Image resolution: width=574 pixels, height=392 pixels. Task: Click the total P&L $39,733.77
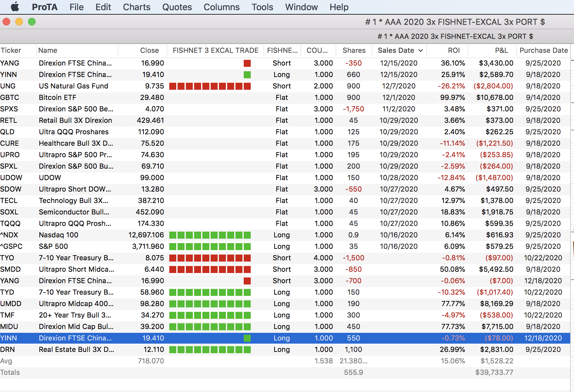494,372
